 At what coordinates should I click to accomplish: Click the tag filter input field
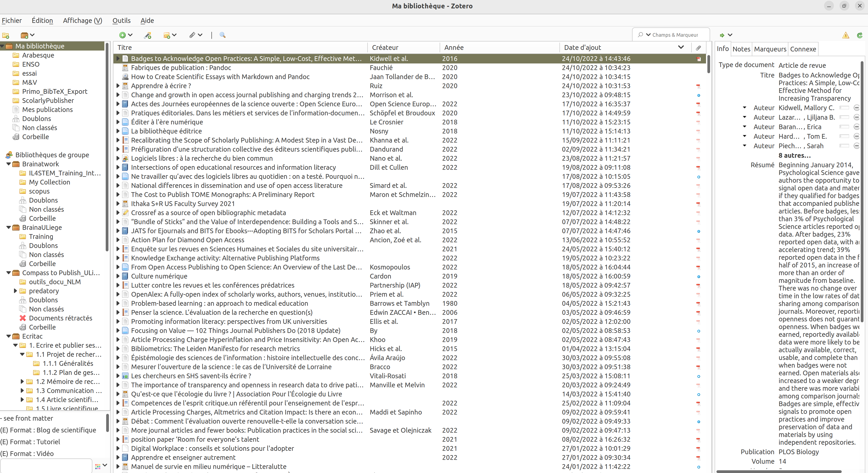tap(46, 466)
